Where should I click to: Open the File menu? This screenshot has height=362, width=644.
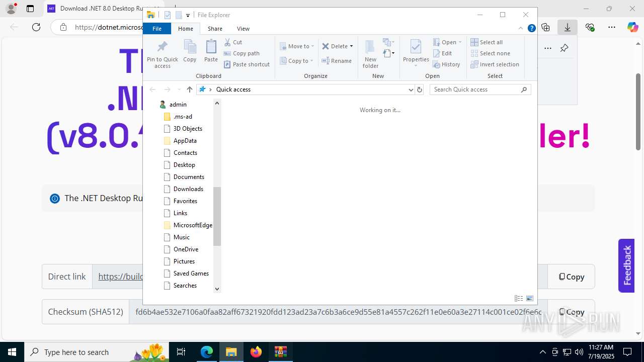[157, 29]
